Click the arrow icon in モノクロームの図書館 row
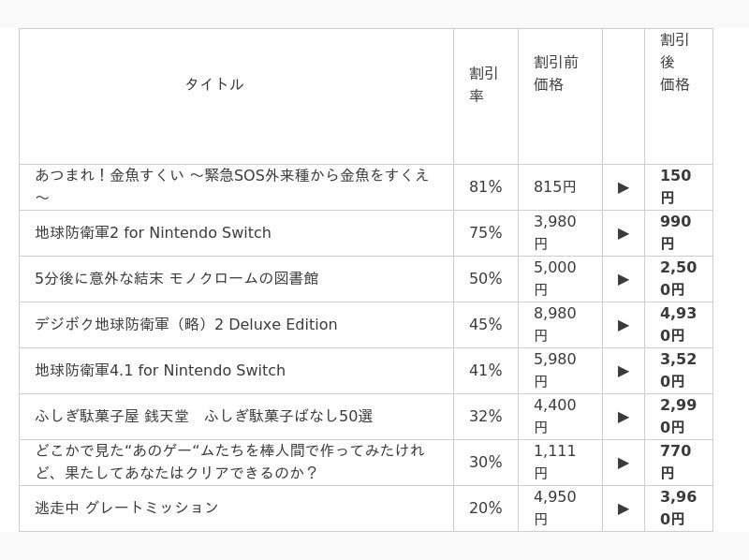This screenshot has height=560, width=749. (x=624, y=279)
